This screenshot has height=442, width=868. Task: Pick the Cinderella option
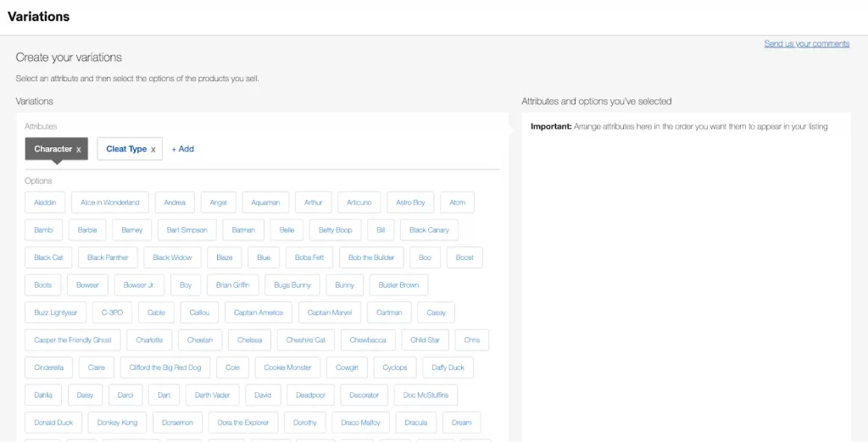point(48,367)
